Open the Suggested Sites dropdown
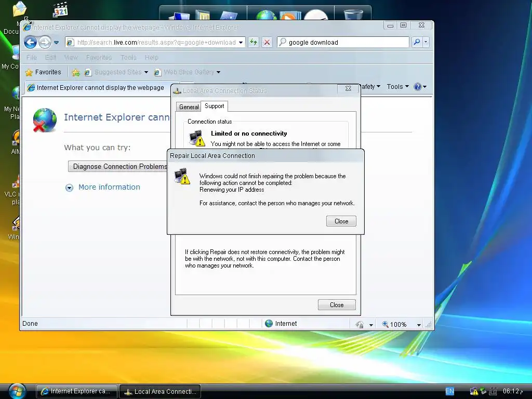 [x=146, y=72]
